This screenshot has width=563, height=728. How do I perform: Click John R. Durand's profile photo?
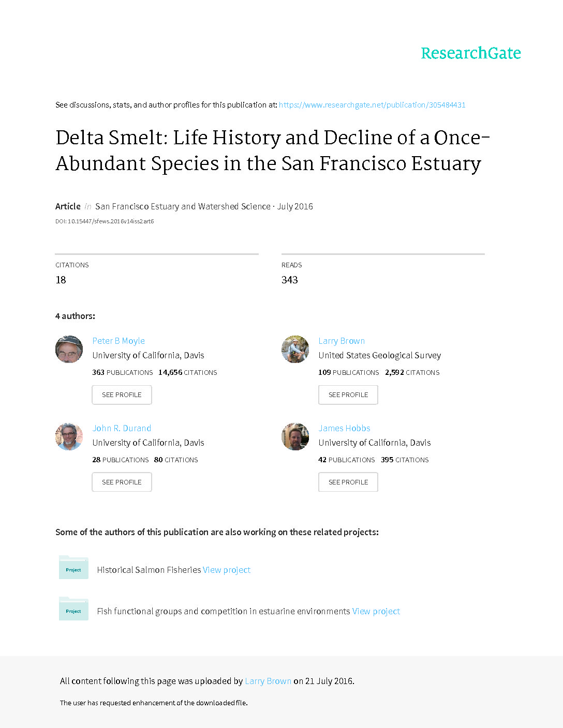(x=69, y=436)
